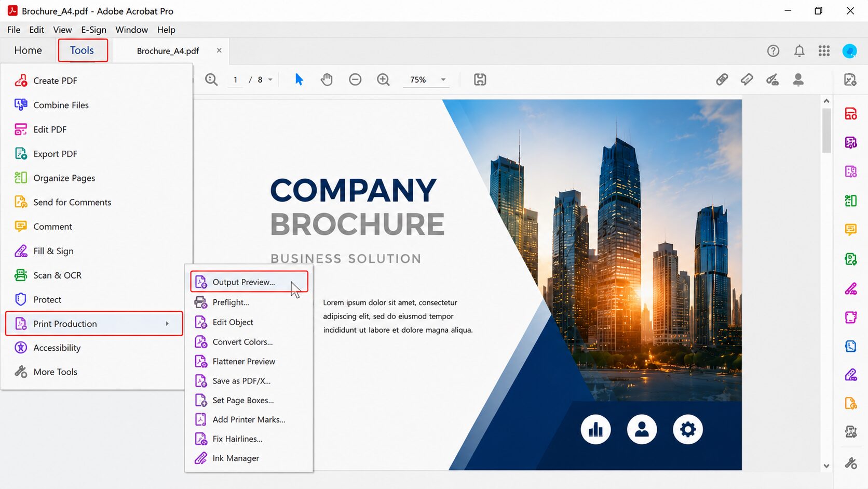Open the customize tools wrench in right sidebar
Viewport: 868px width, 489px height.
(851, 463)
